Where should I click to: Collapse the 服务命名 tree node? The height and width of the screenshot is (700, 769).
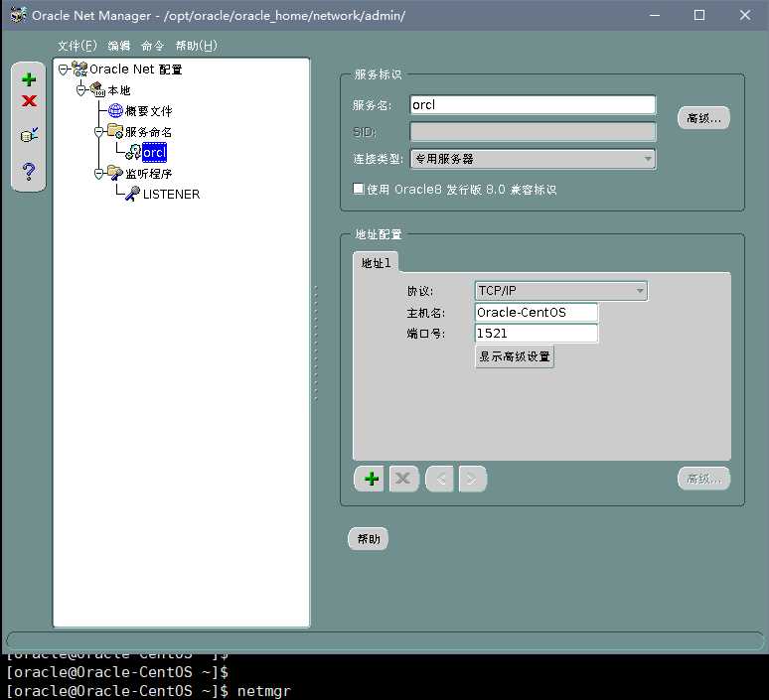click(98, 132)
